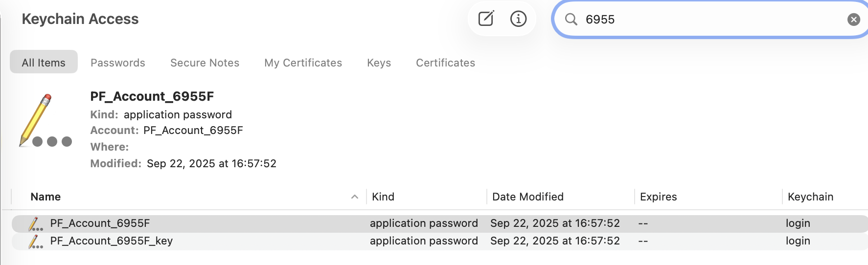The image size is (868, 265).
Task: Open the Certificates tab
Action: click(x=445, y=63)
